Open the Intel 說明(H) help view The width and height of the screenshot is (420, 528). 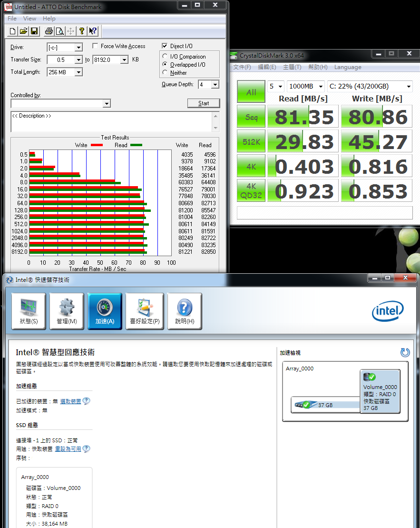pyautogui.click(x=185, y=311)
